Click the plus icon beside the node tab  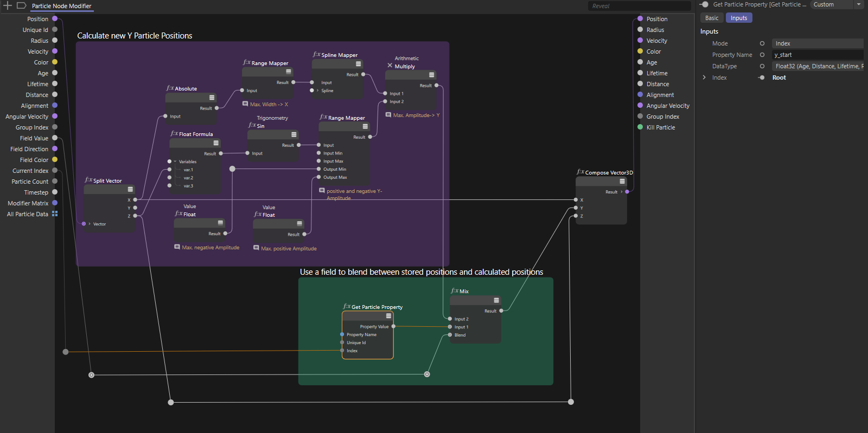[8, 5]
